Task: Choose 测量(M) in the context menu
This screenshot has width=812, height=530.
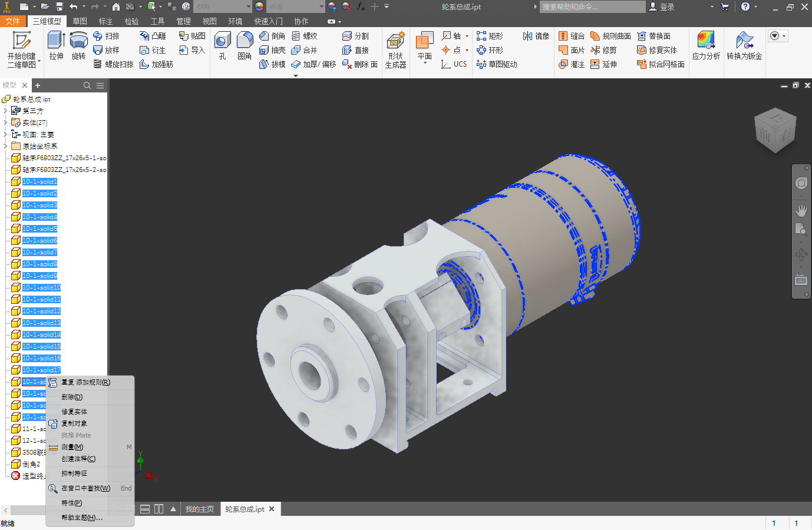Action: 90,447
